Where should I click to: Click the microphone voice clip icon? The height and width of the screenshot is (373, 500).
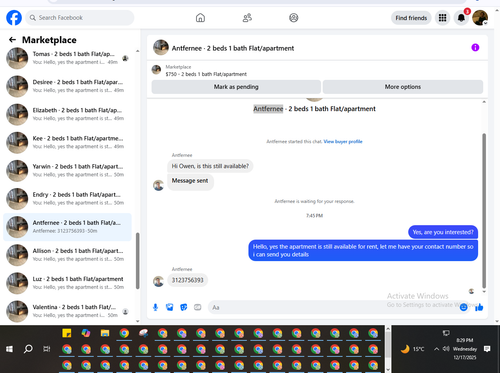click(155, 307)
